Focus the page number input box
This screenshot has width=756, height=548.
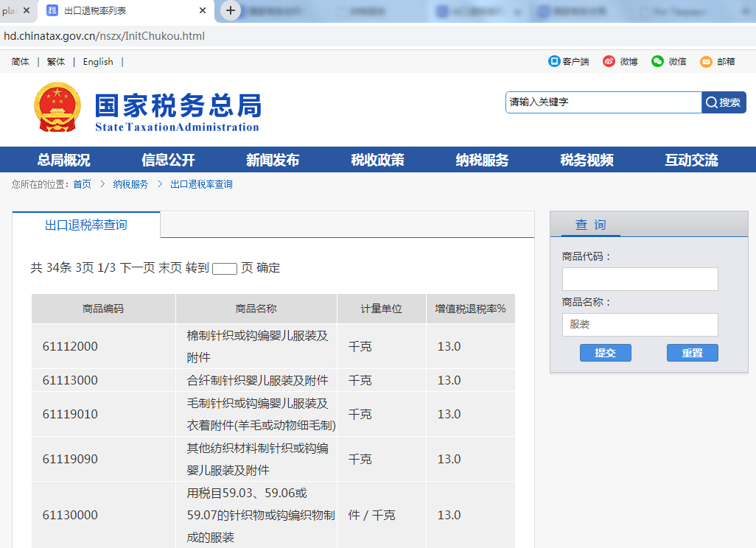point(225,268)
